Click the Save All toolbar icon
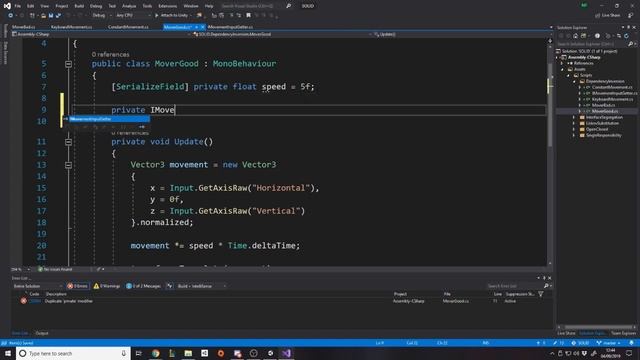This screenshot has width=640, height=360. click(58, 16)
